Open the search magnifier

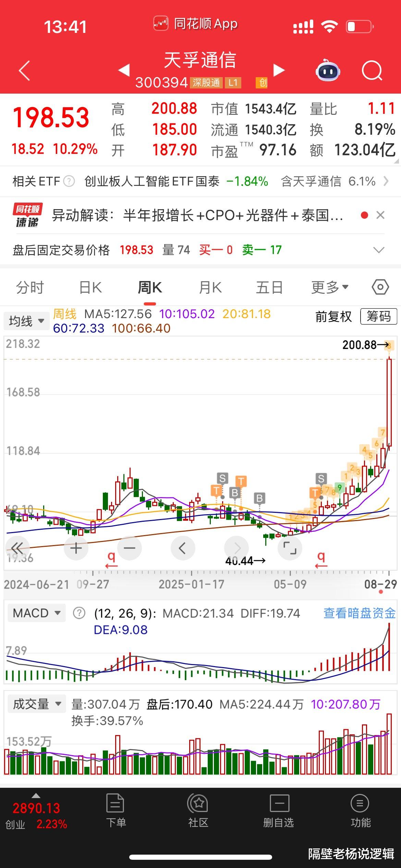[x=372, y=71]
